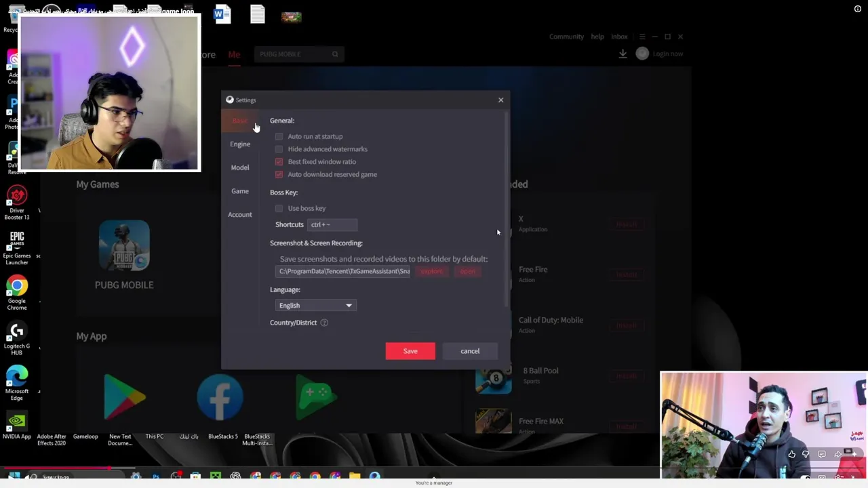Image resolution: width=868 pixels, height=488 pixels.
Task: Click the user avatar beside Login now
Action: pos(642,54)
